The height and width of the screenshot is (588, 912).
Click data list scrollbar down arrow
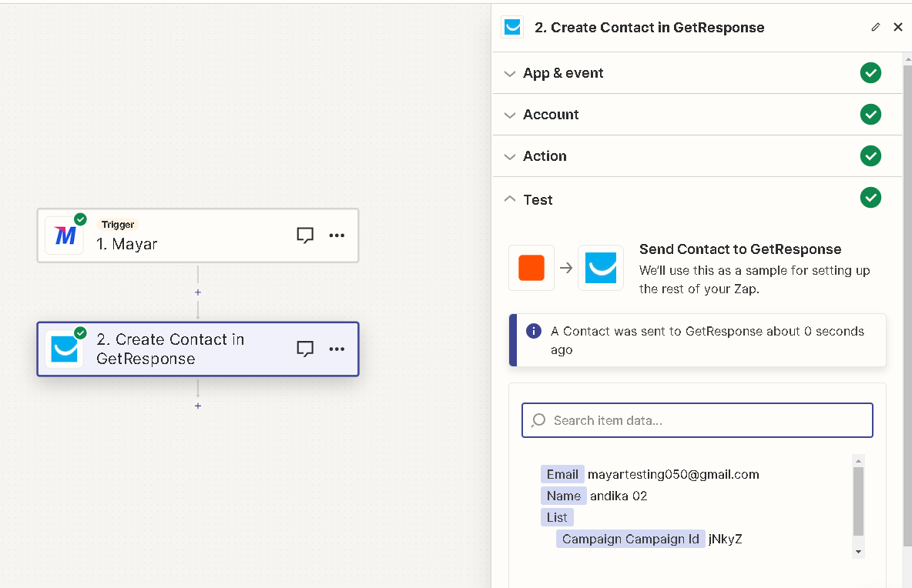pos(858,552)
